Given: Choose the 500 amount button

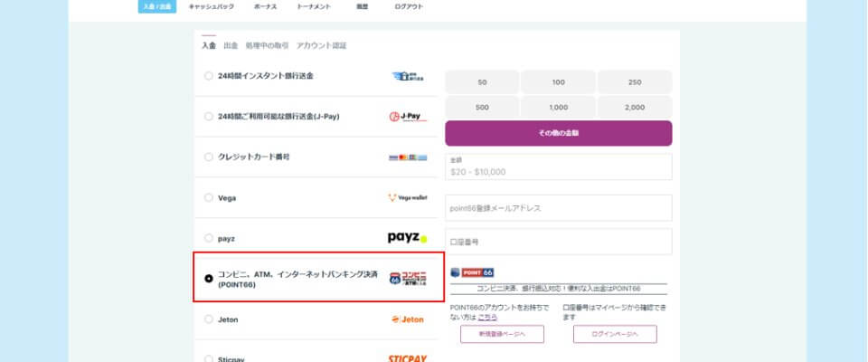Looking at the screenshot, I should click(482, 107).
